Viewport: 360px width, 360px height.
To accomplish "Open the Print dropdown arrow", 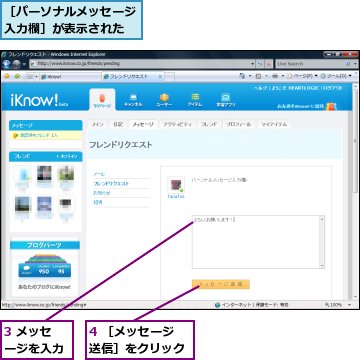I will point(283,76).
